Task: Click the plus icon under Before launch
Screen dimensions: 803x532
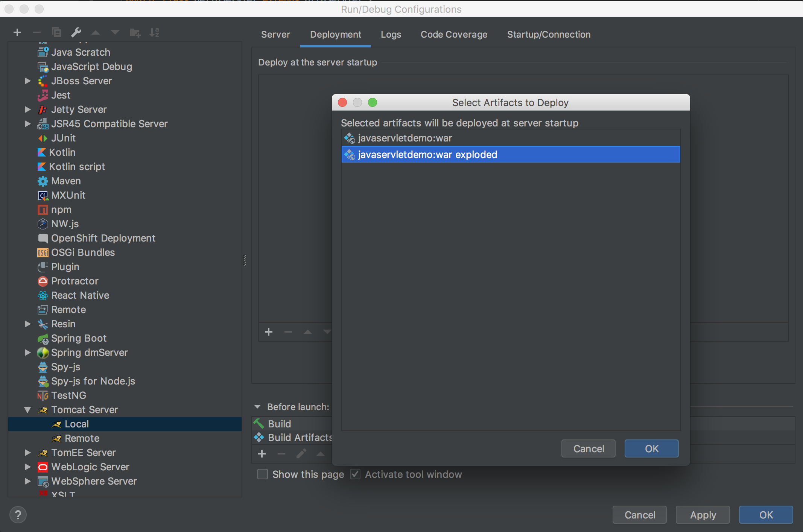Action: [x=262, y=454]
